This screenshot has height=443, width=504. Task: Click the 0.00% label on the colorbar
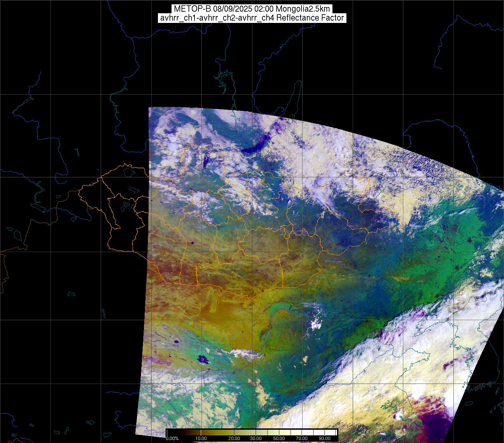(172, 439)
